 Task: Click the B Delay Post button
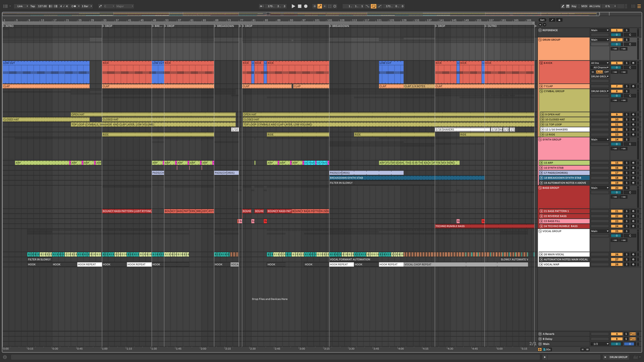tap(633, 339)
